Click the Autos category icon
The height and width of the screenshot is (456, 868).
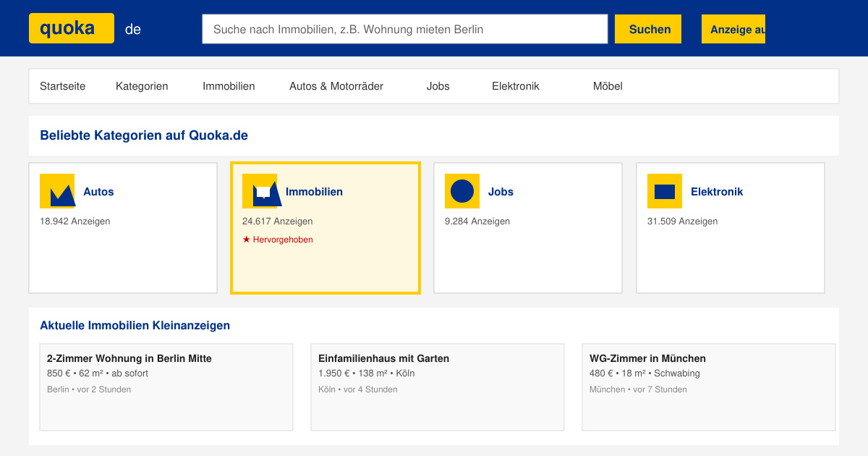[x=57, y=191]
